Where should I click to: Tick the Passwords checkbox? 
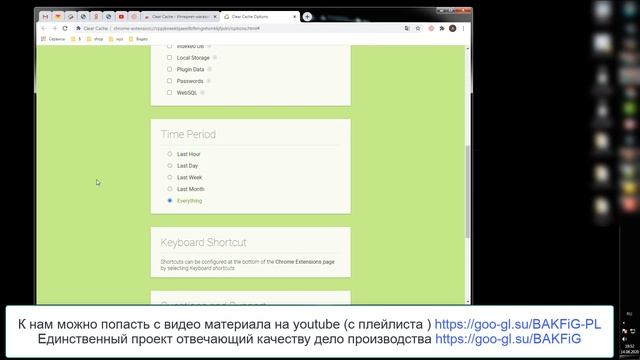(x=169, y=81)
